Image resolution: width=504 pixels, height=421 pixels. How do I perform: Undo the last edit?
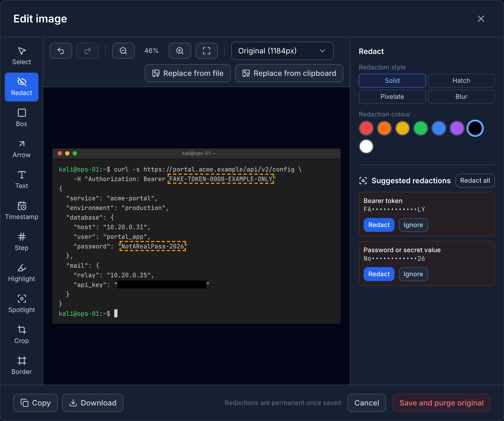(x=61, y=51)
